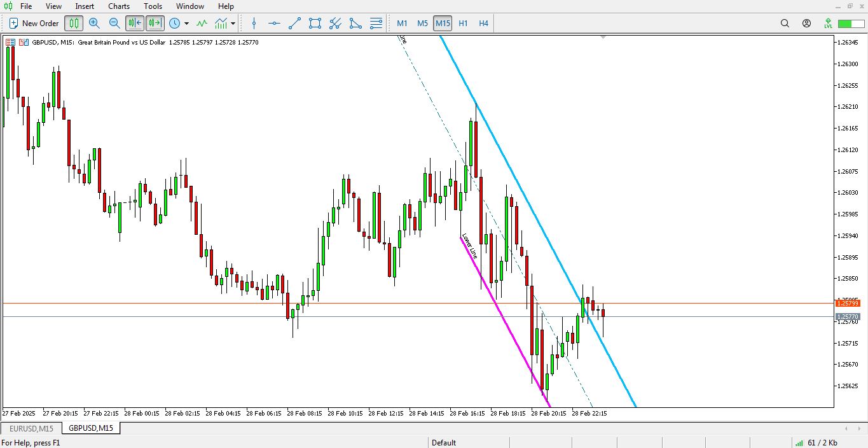Screen dimensions: 868x448
Task: Open the Fibonacci levels objects tool
Action: (x=376, y=24)
